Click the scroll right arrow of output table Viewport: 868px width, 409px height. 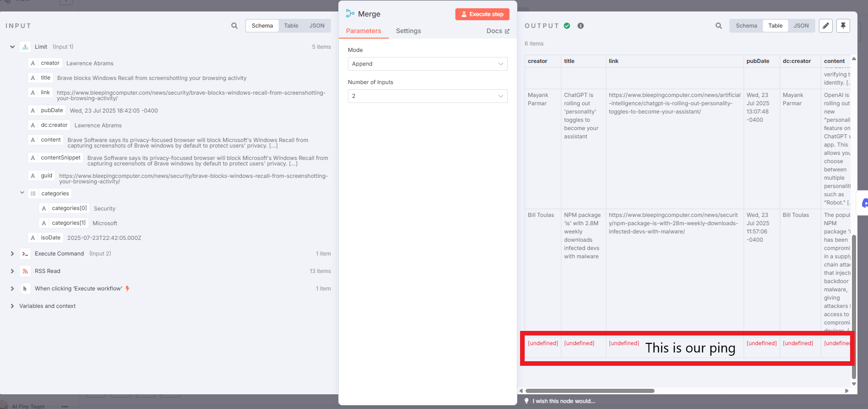[x=847, y=391]
